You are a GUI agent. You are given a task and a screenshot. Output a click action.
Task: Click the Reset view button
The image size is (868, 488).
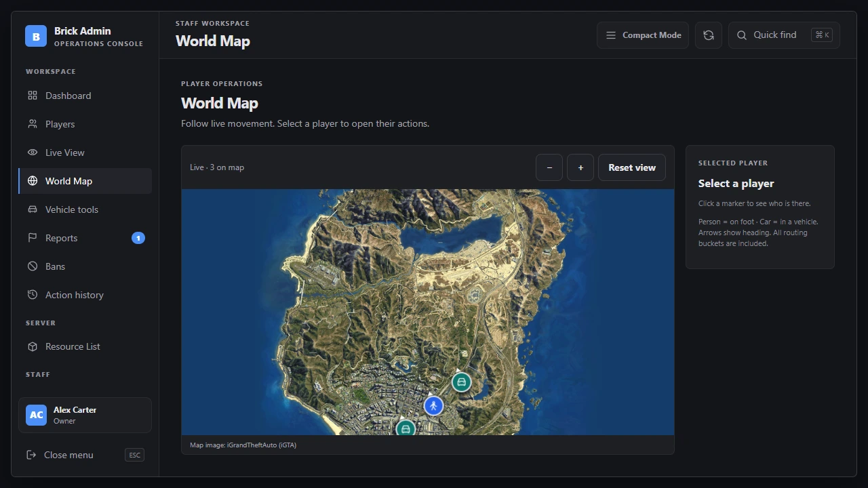point(632,167)
